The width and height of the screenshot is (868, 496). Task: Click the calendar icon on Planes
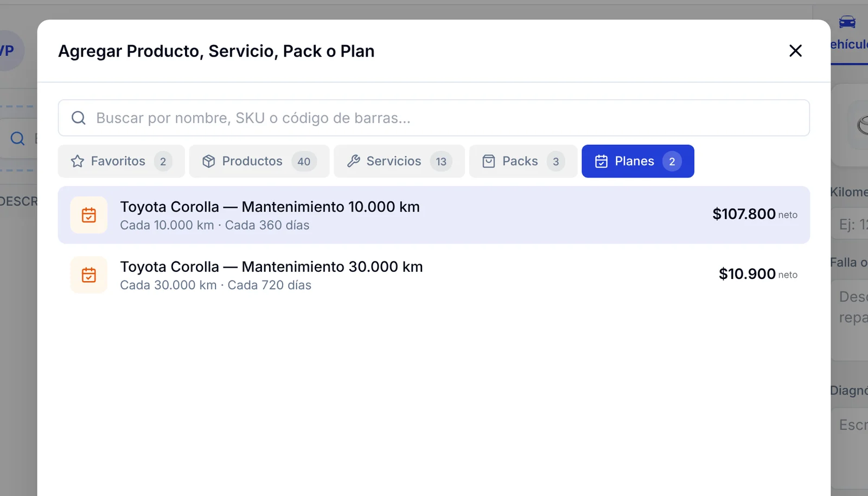[602, 161]
